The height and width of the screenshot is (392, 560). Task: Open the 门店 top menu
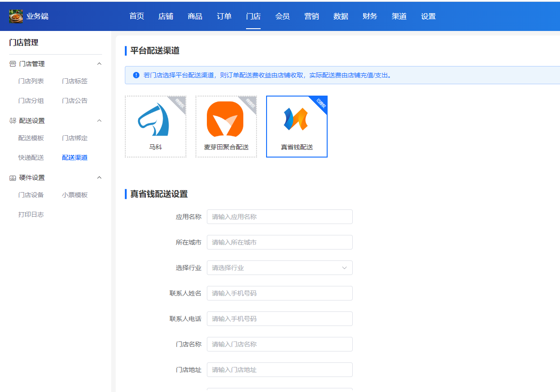tap(253, 16)
